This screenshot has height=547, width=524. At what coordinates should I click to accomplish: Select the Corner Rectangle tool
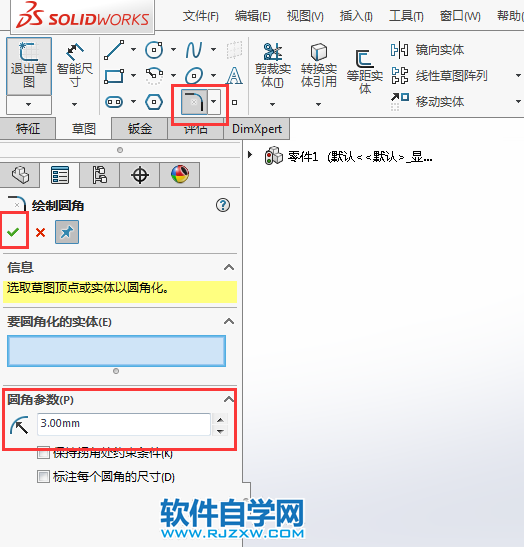coord(114,76)
